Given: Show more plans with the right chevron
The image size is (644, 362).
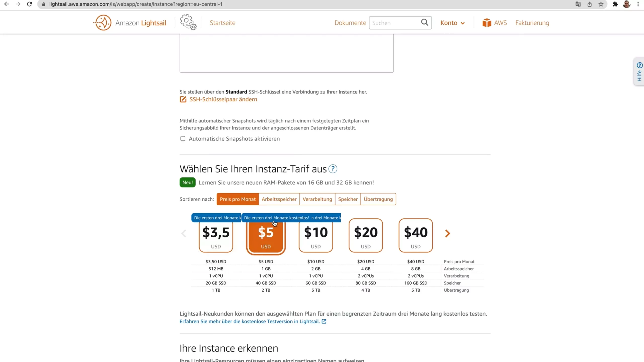Looking at the screenshot, I should 447,234.
